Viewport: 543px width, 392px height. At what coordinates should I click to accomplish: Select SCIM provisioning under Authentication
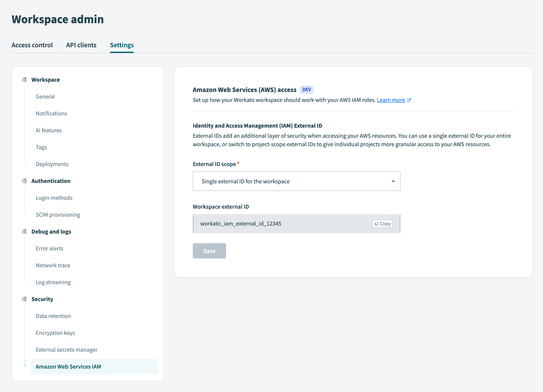pos(58,215)
